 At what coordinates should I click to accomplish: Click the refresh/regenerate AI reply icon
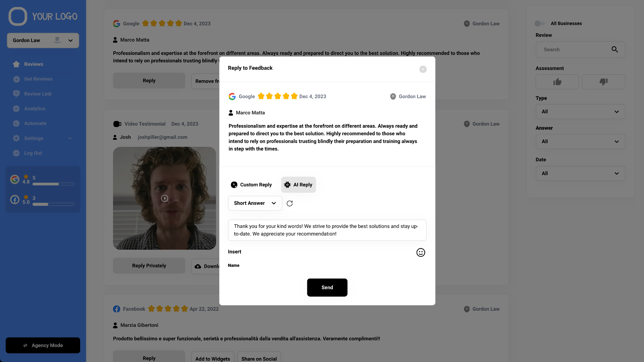click(x=289, y=203)
